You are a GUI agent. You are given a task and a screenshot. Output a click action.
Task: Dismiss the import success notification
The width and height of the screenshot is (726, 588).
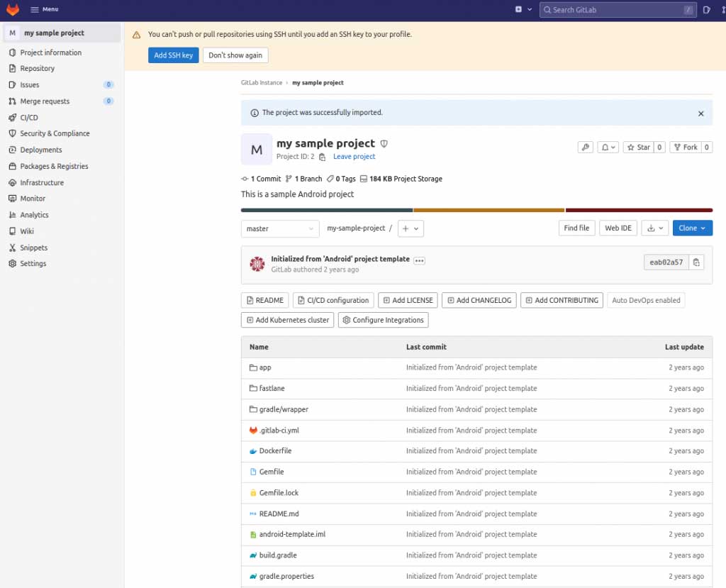coord(700,113)
